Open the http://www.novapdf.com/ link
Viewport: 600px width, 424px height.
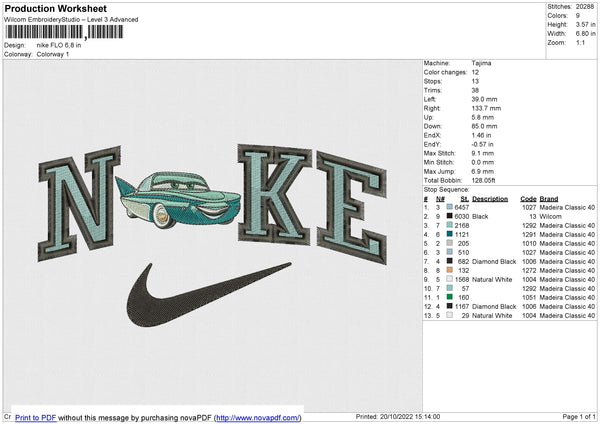[x=258, y=417]
